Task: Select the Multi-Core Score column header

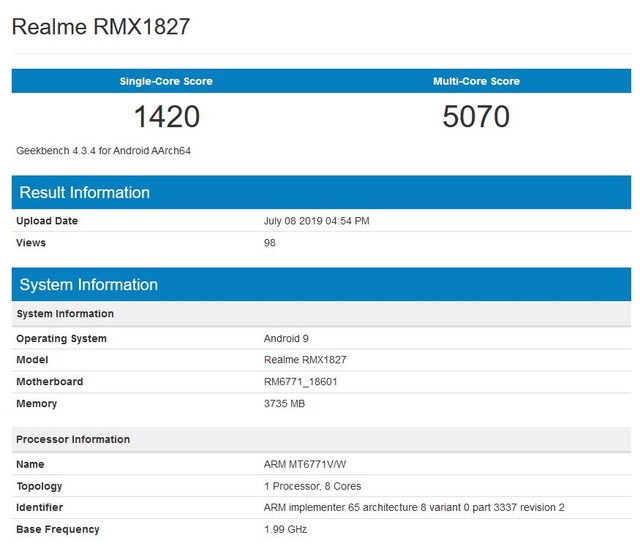Action: point(476,81)
